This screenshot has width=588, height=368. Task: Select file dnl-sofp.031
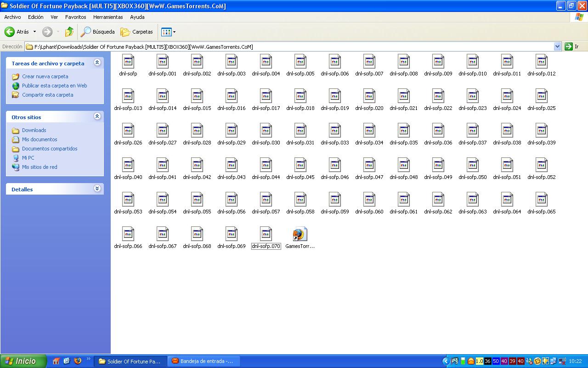pyautogui.click(x=300, y=134)
